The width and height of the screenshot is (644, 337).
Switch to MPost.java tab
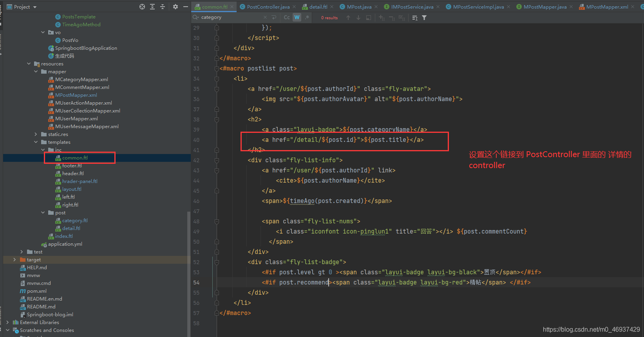pyautogui.click(x=359, y=7)
